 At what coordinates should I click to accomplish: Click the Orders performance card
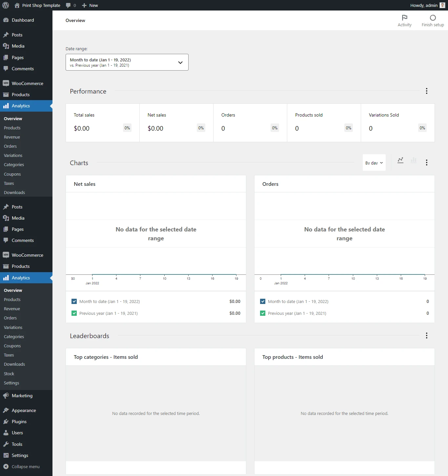(250, 123)
